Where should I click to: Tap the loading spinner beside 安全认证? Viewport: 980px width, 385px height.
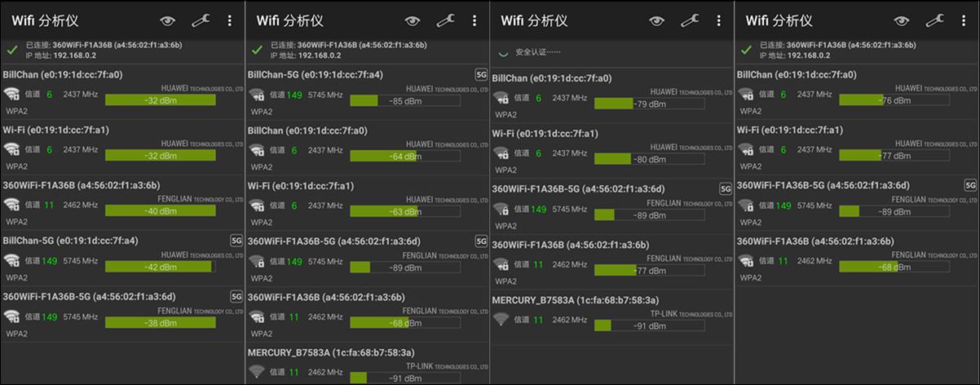pyautogui.click(x=503, y=52)
